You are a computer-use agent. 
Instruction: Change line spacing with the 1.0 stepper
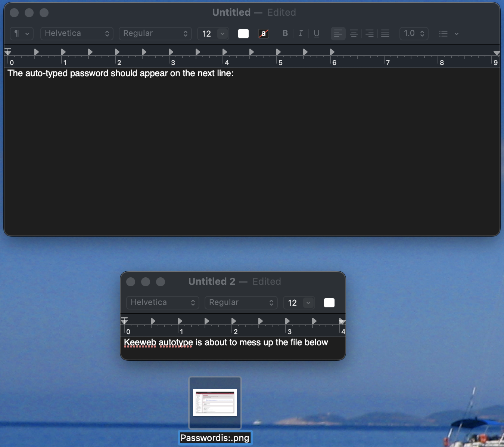413,33
